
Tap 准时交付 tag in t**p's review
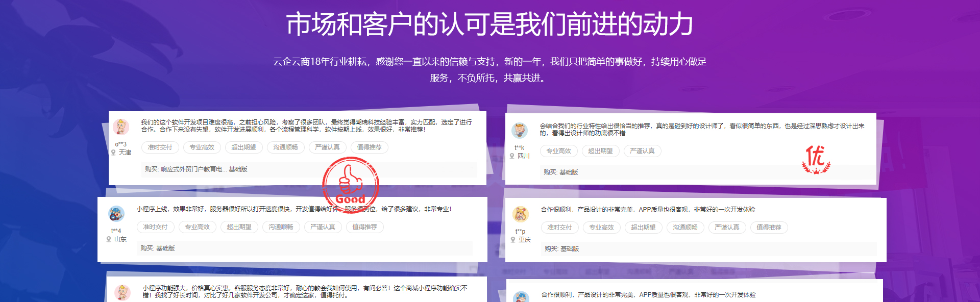coord(560,228)
